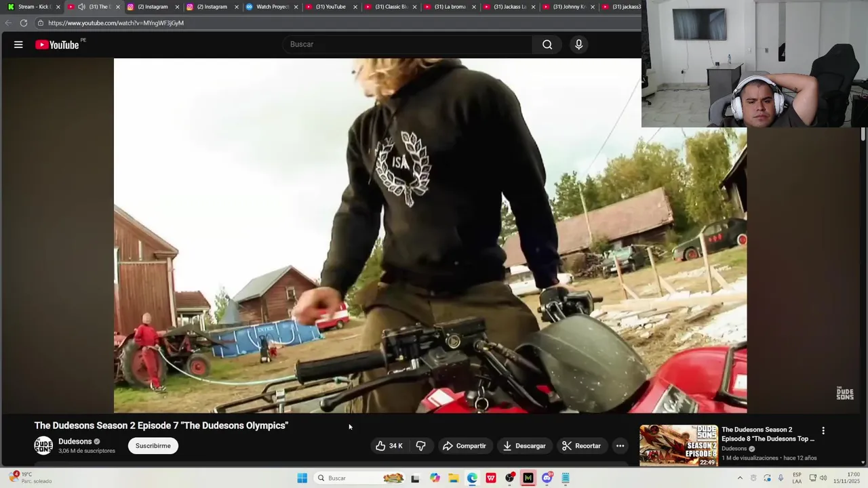Click the magnifier search button
868x488 pixels.
coord(547,45)
